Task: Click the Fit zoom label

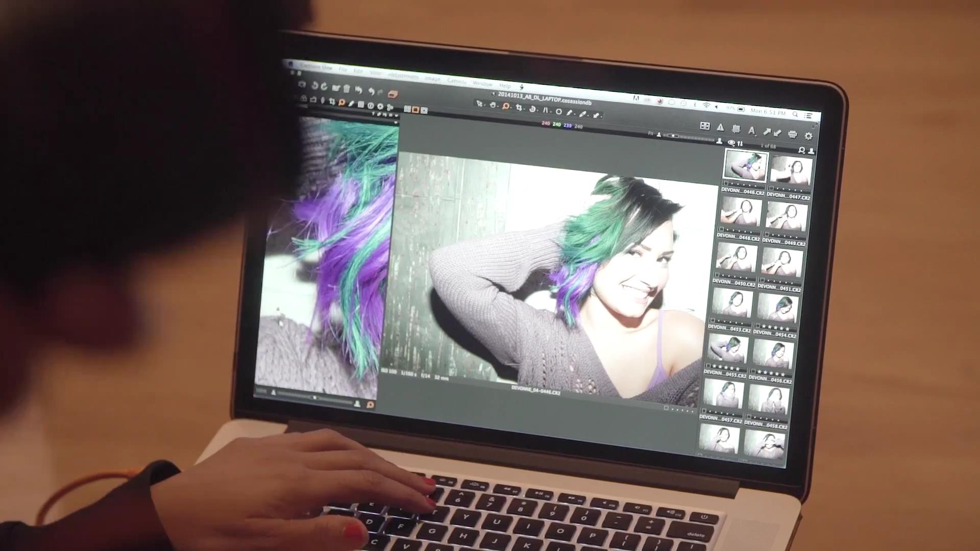Action: coord(651,134)
